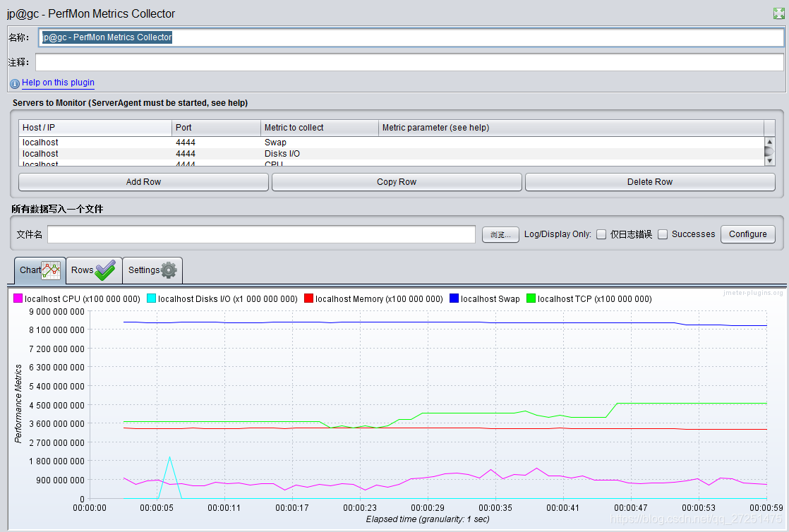789x532 pixels.
Task: Enable the 仅日志错误 errors-only checkbox
Action: pyautogui.click(x=601, y=234)
